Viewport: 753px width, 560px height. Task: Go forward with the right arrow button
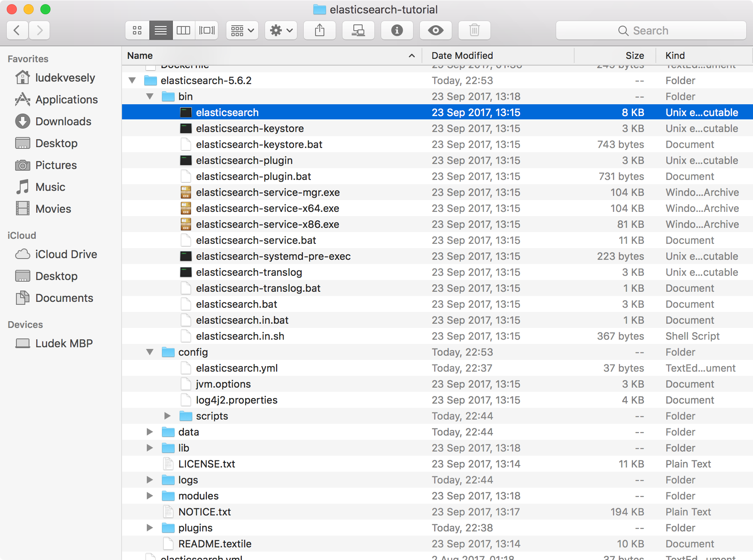coord(40,30)
